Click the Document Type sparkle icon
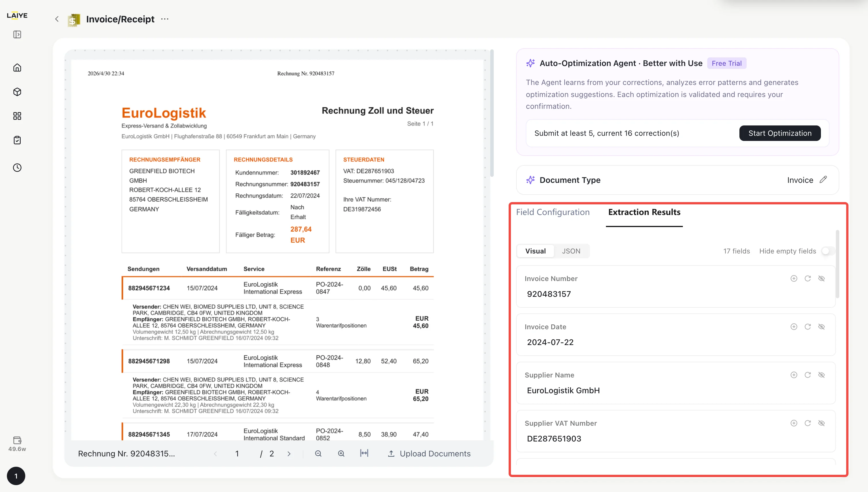 coord(530,180)
